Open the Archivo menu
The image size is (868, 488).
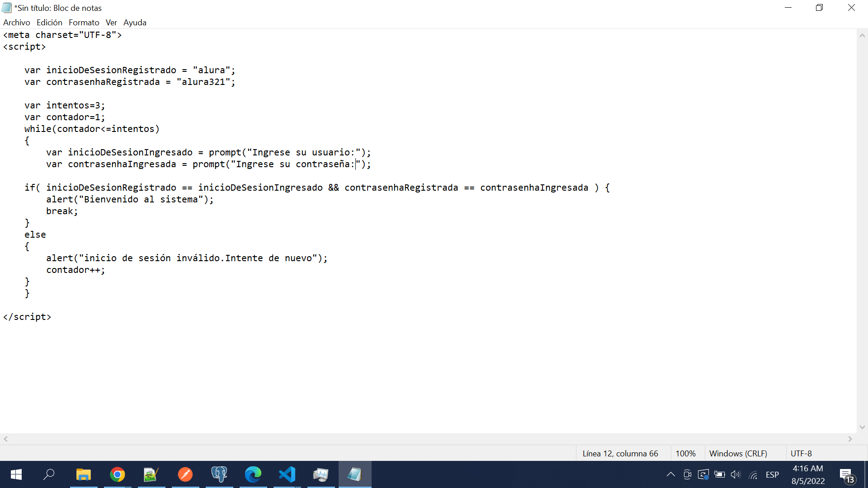[17, 23]
